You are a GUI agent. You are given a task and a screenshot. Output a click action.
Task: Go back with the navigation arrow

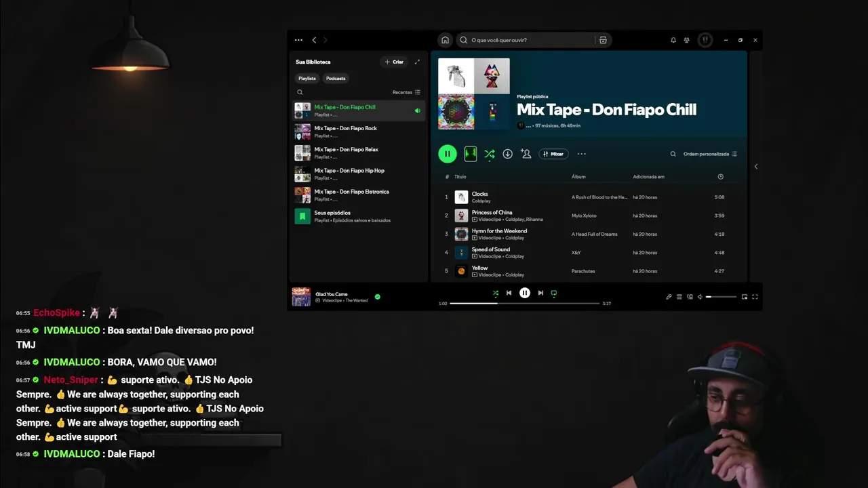314,40
